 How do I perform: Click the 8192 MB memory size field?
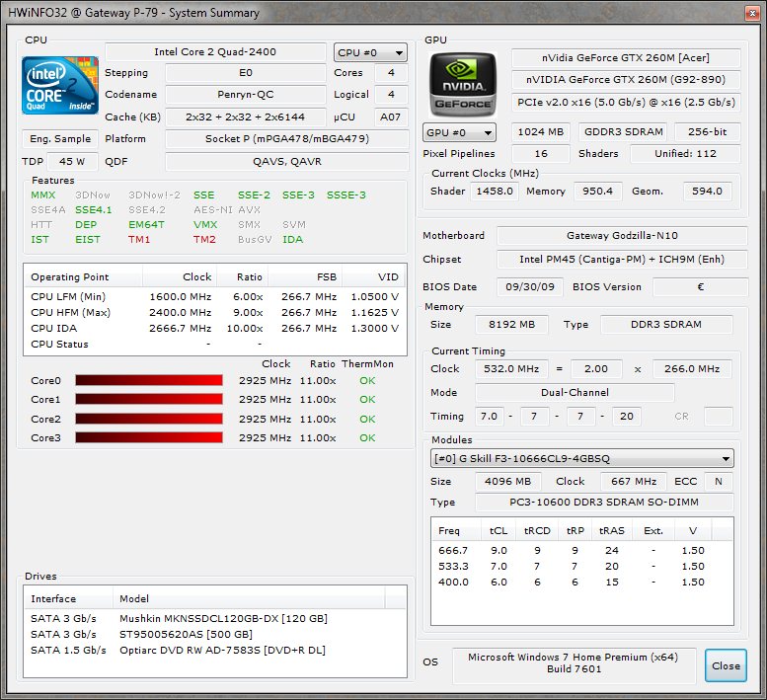coord(511,324)
